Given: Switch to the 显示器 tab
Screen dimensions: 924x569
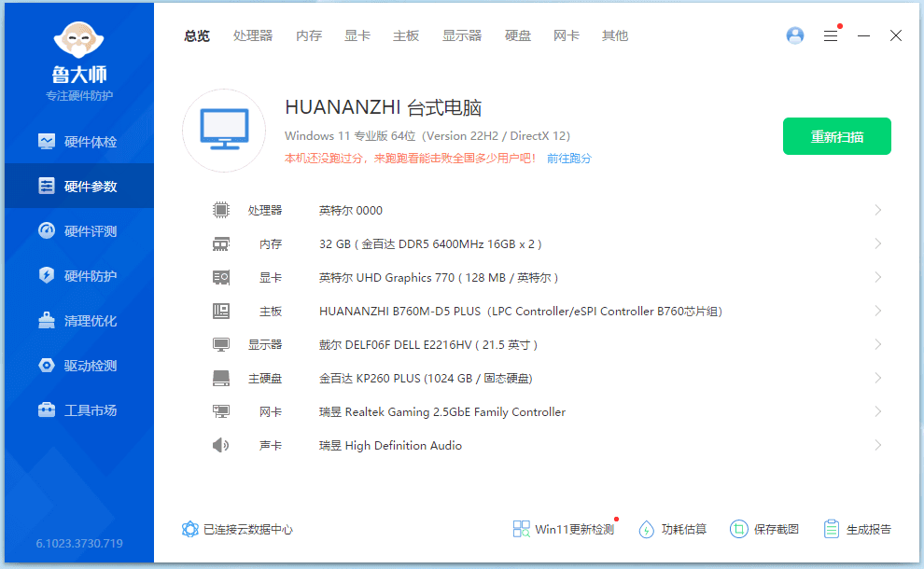Looking at the screenshot, I should [x=462, y=36].
